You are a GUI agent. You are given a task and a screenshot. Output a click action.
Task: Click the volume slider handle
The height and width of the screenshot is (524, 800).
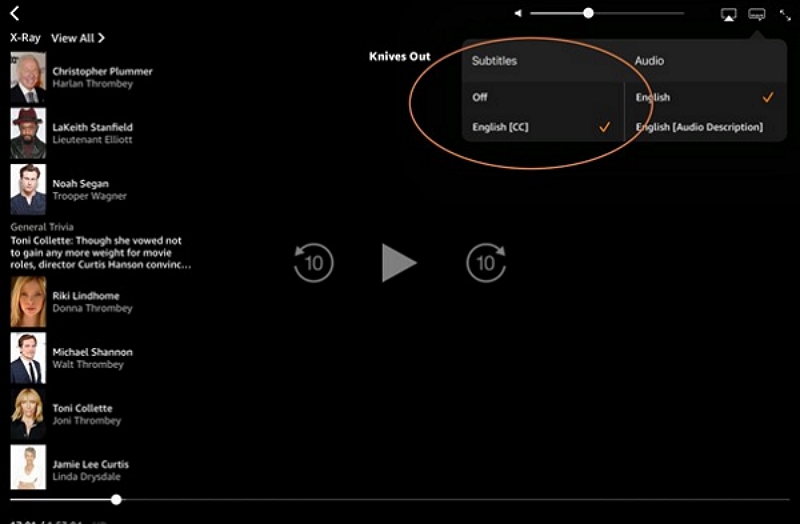588,13
